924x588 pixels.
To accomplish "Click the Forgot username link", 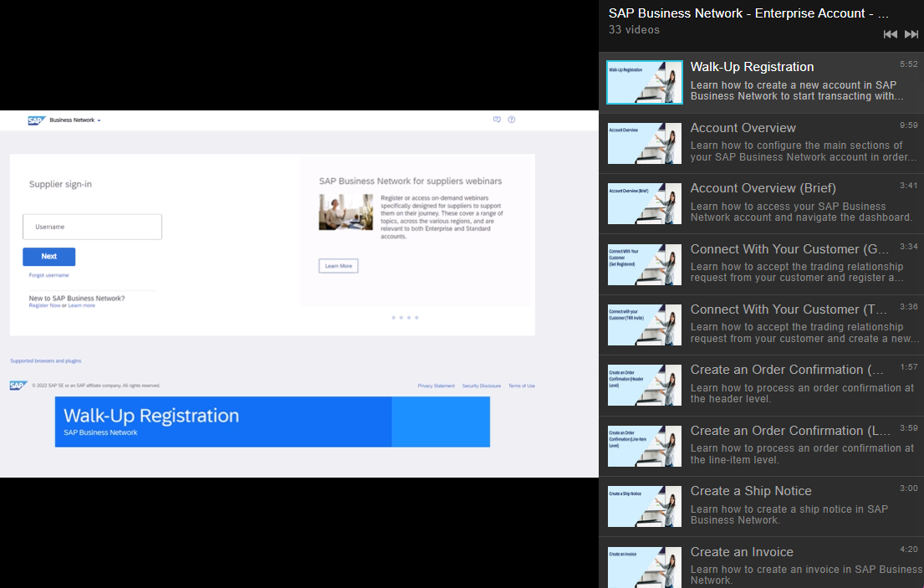I will point(48,275).
